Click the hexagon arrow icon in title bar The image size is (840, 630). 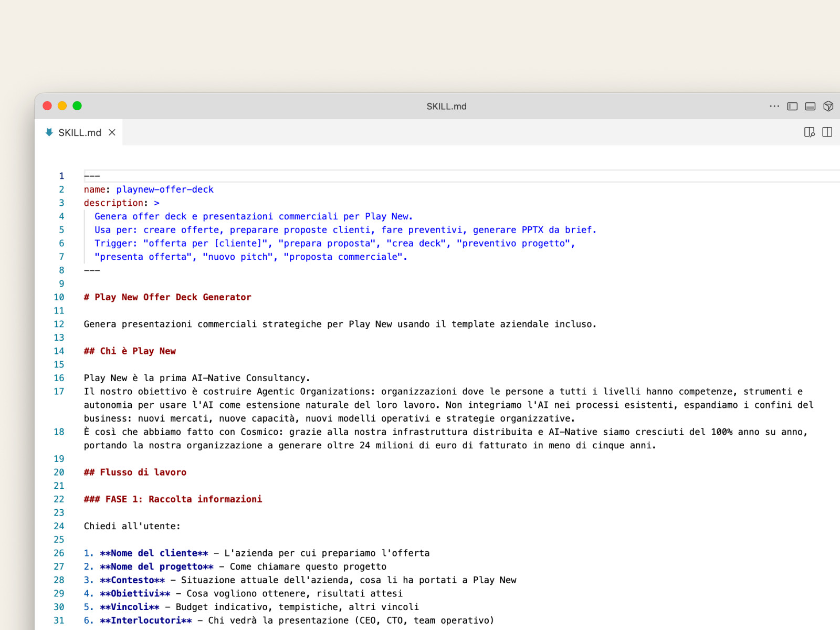coord(828,106)
